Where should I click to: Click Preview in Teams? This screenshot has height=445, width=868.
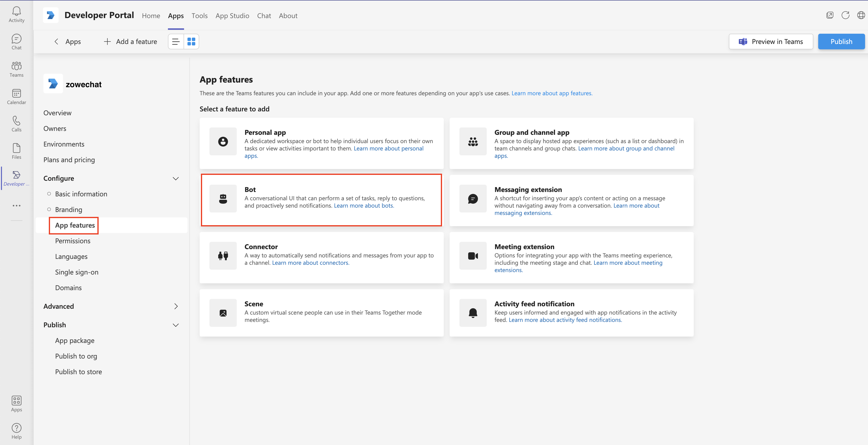point(771,42)
